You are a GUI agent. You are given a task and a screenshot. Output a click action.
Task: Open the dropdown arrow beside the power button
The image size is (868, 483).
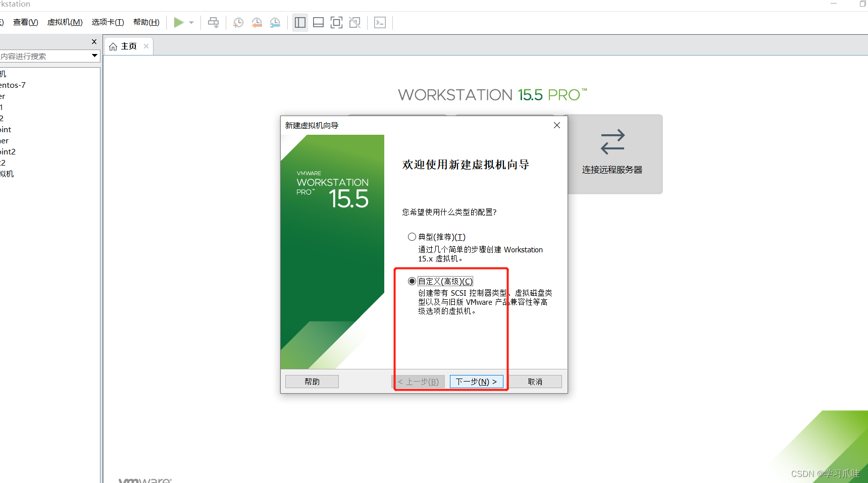(x=191, y=23)
